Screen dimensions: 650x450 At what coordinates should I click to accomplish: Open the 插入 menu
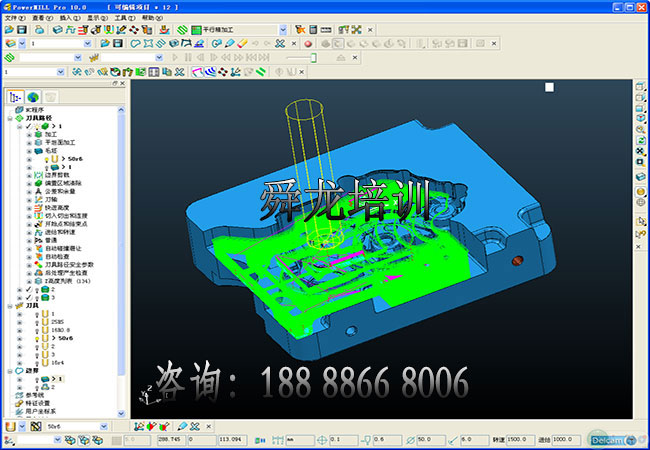[70, 18]
